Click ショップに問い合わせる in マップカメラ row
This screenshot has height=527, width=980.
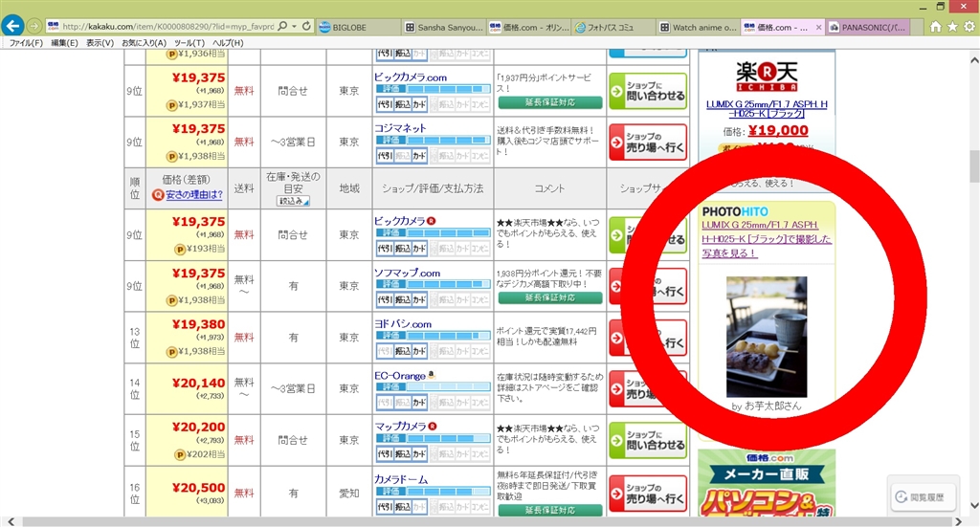point(649,440)
